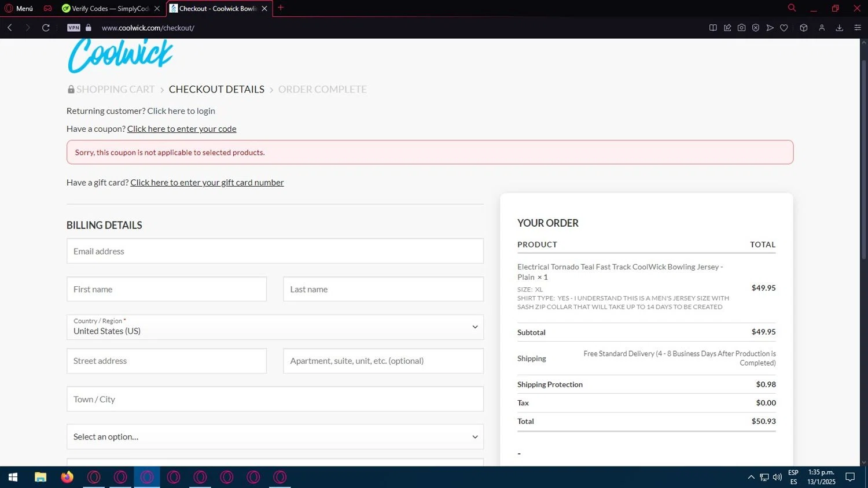Image resolution: width=868 pixels, height=488 pixels.
Task: Open Country / Region dropdown
Action: coord(275,327)
